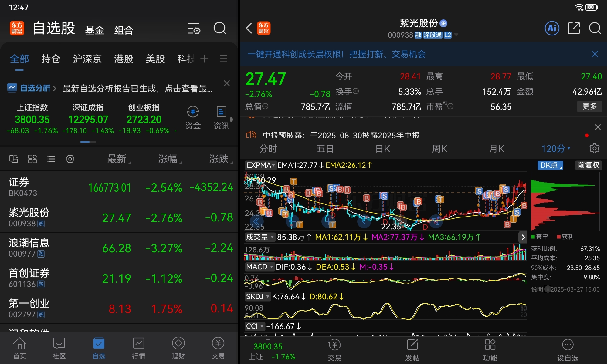Open 交易 trade in stock bottom toolbar
The image size is (607, 364).
click(334, 350)
